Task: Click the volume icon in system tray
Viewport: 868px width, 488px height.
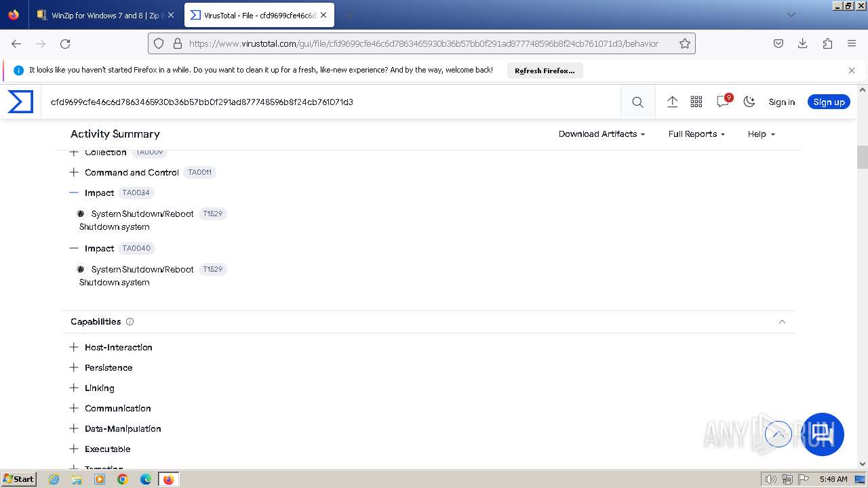Action: 770,479
